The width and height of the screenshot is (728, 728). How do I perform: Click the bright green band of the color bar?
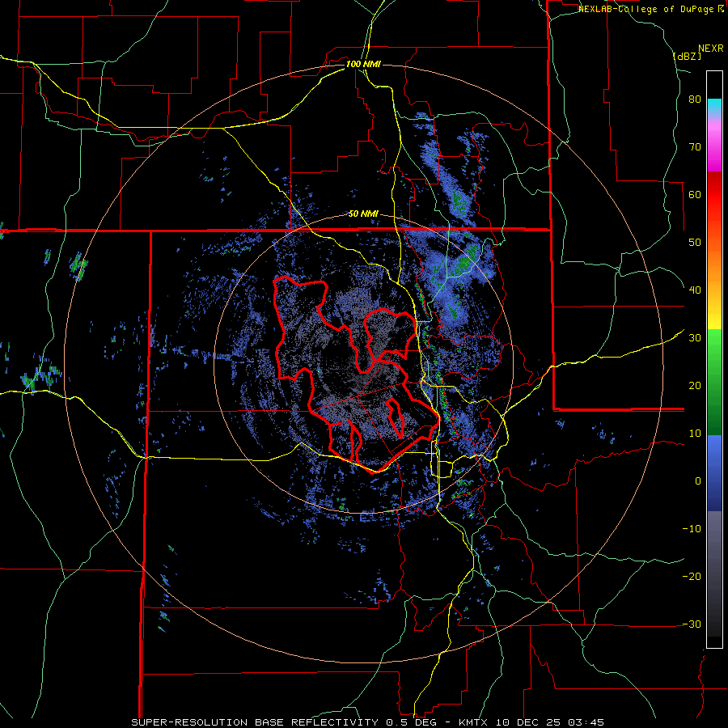click(x=714, y=353)
